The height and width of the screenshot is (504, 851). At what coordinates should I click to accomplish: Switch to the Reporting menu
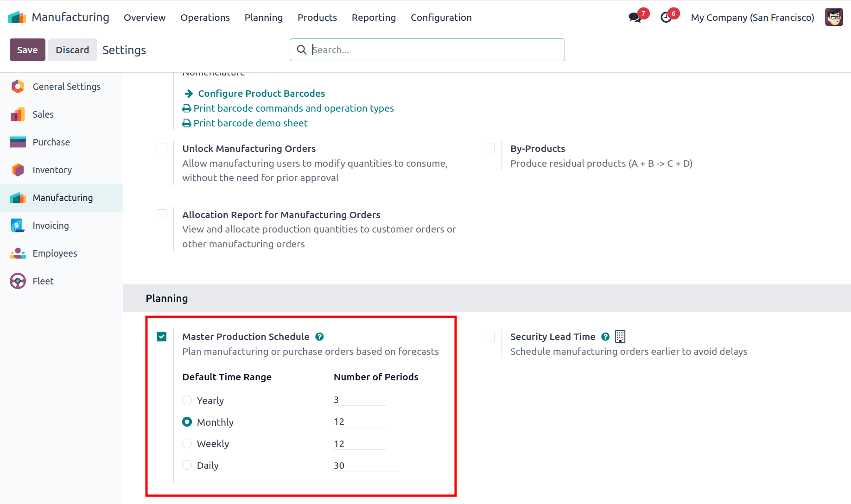(374, 17)
